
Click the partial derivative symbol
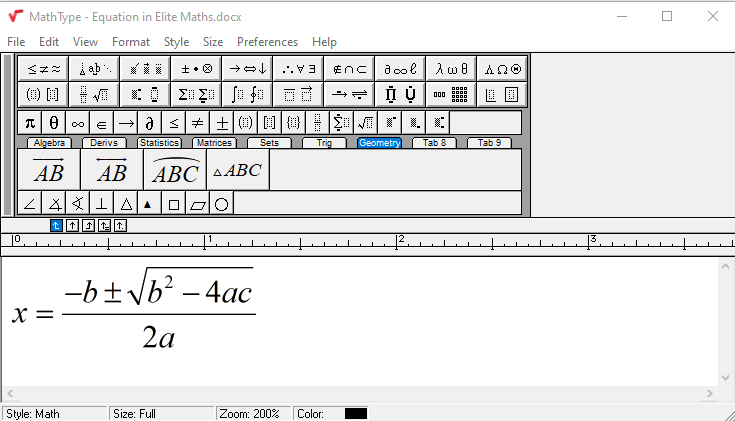tap(150, 123)
